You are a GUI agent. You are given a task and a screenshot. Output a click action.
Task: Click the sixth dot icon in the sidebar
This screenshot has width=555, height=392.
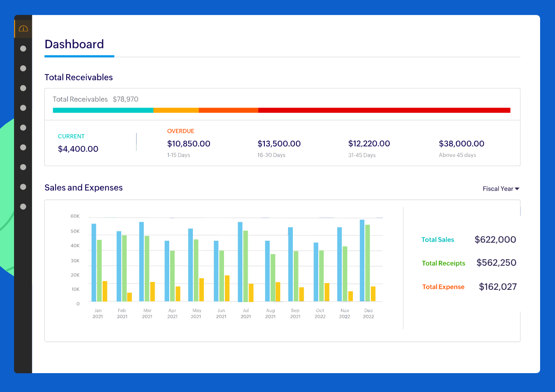(23, 147)
